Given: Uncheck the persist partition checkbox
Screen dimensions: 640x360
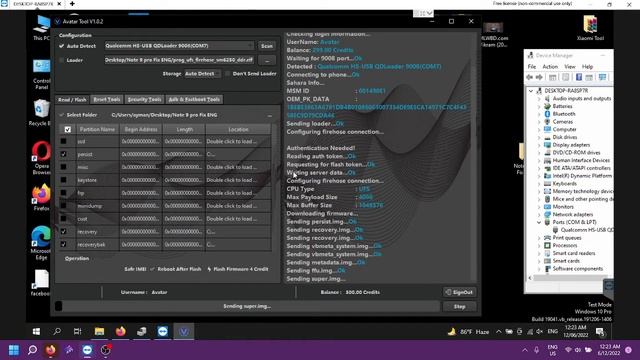Looking at the screenshot, I should pyautogui.click(x=63, y=154).
